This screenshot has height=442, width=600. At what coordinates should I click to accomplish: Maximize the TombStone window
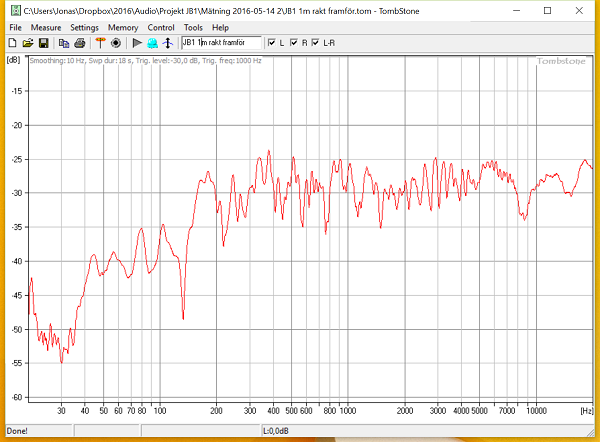coord(548,11)
